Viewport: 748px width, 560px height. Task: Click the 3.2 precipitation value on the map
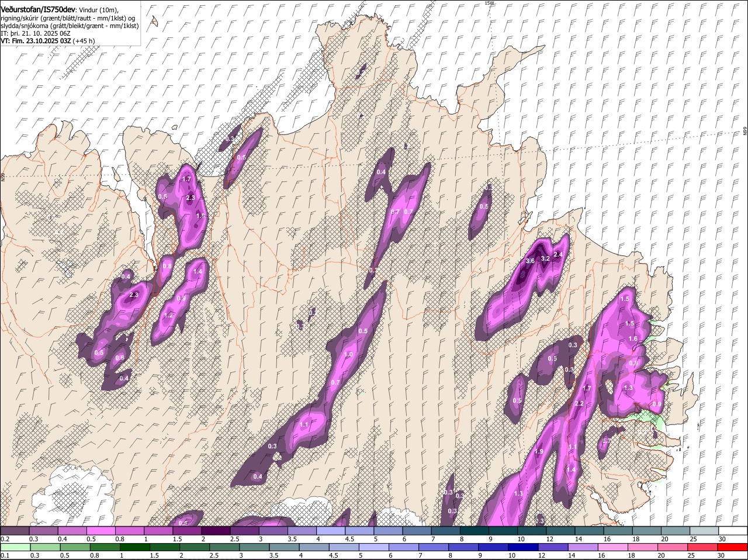pyautogui.click(x=545, y=258)
